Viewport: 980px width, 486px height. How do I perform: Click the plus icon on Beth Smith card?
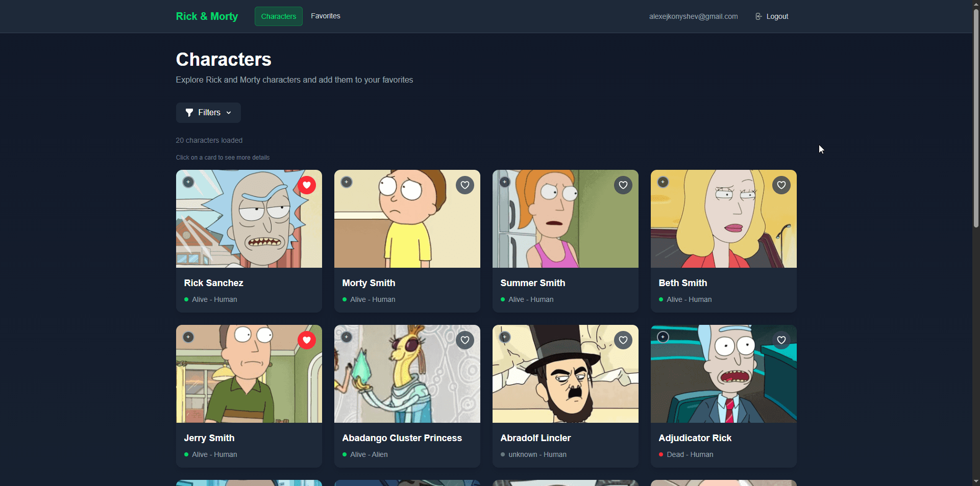tap(663, 182)
